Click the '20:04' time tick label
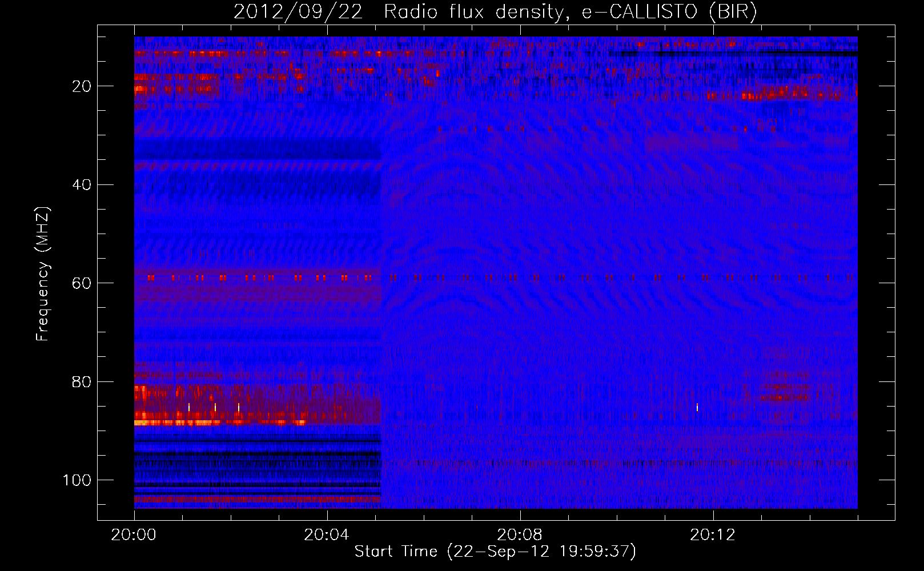The width and height of the screenshot is (924, 571). [327, 535]
